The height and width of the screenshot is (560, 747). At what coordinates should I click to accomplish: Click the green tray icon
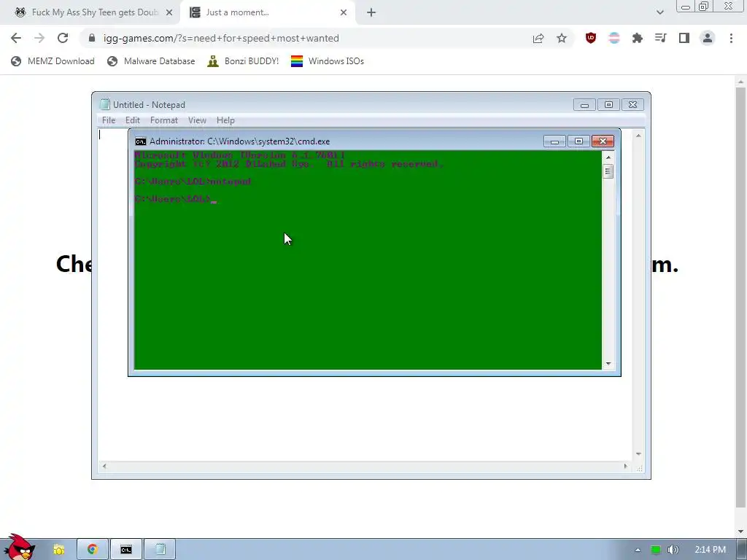coord(656,550)
